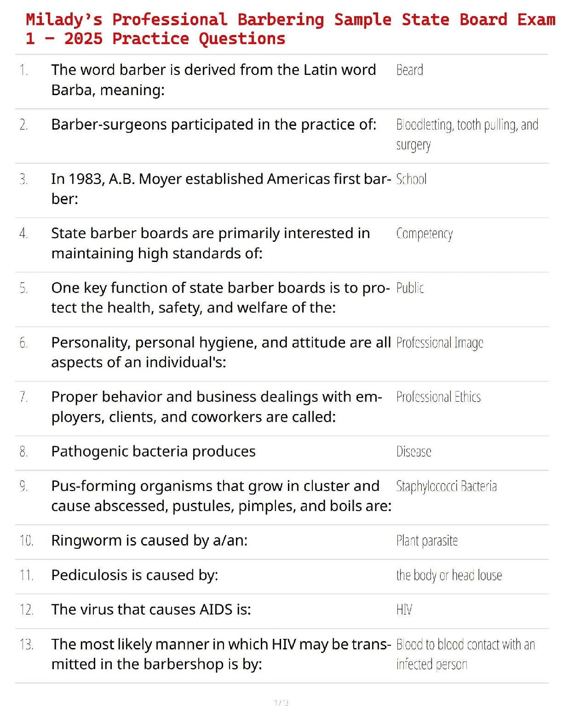Click the answer 'Beard'
Screen dimensions: 563x728
click(x=409, y=70)
